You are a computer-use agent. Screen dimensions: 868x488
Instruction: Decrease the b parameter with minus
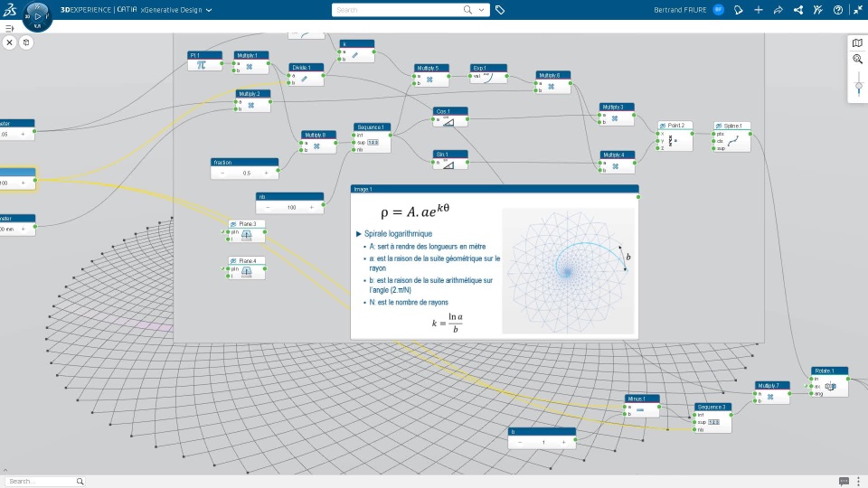tap(520, 443)
